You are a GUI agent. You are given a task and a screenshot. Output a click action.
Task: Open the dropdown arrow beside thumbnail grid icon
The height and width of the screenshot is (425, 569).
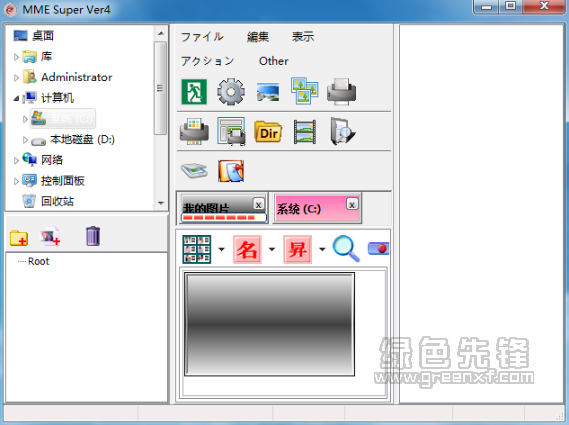pos(221,249)
